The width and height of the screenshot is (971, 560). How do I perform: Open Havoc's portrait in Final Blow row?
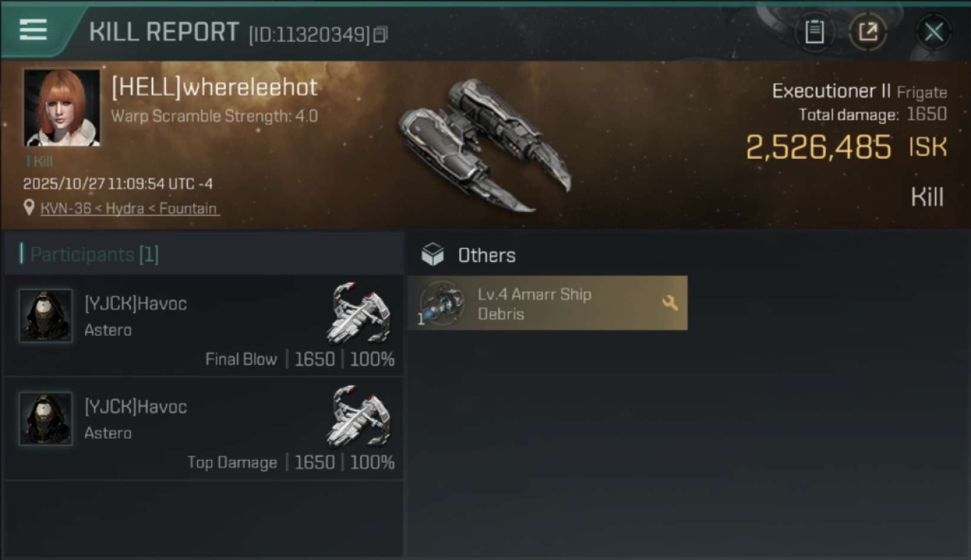tap(46, 316)
